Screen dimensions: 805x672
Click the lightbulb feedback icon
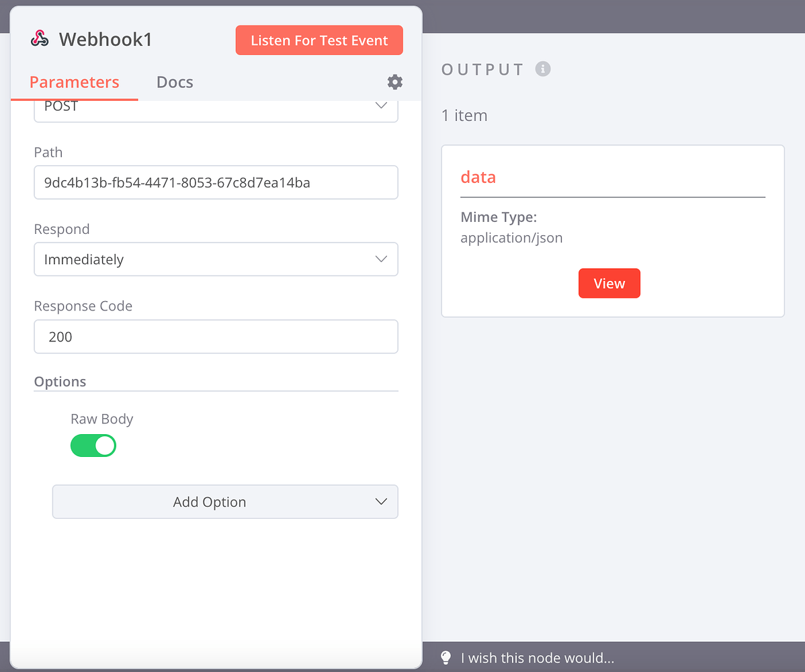point(446,657)
